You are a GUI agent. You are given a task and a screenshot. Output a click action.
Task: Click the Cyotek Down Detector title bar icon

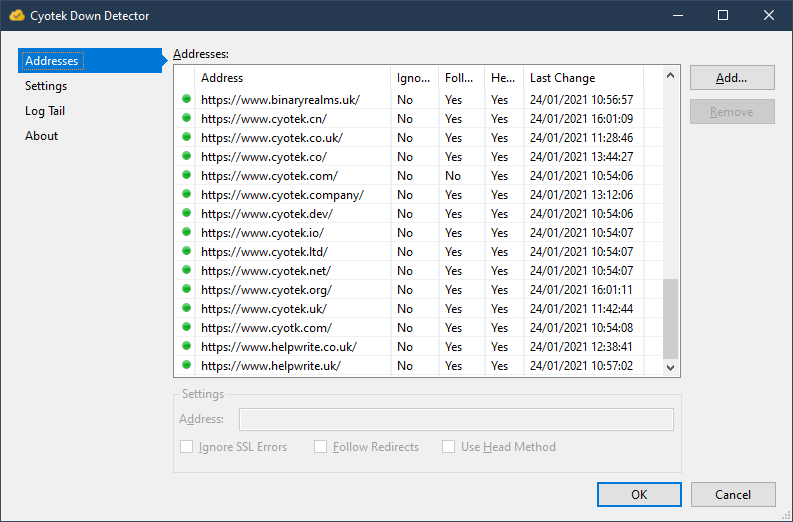click(17, 15)
